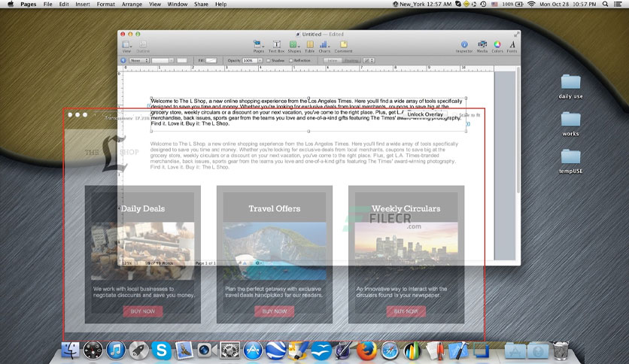Open the 'works' desktop folder
Screen dimensions: 629x364
click(570, 124)
